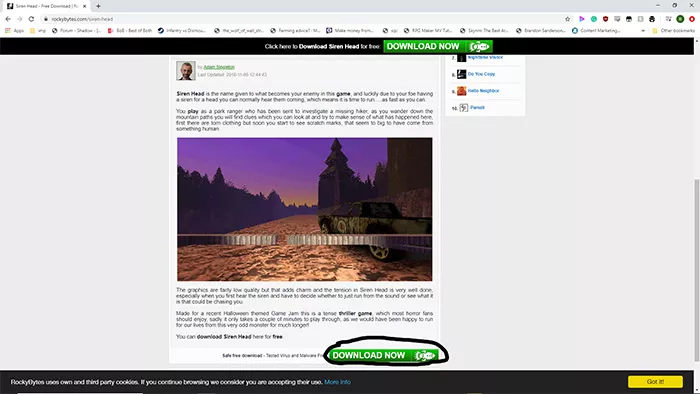Open the Apps shortcut in bookmarks bar

[x=14, y=31]
